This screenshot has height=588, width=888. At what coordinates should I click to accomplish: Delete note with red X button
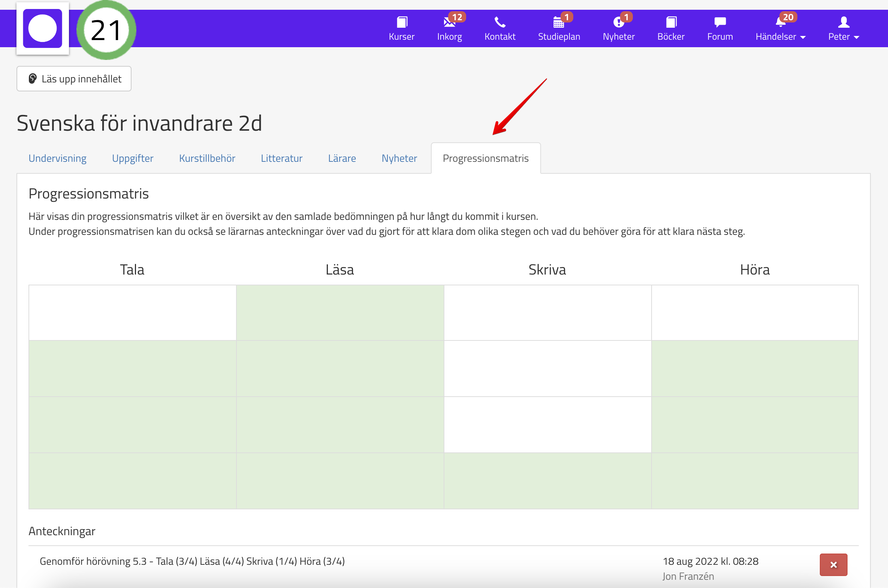pyautogui.click(x=833, y=565)
